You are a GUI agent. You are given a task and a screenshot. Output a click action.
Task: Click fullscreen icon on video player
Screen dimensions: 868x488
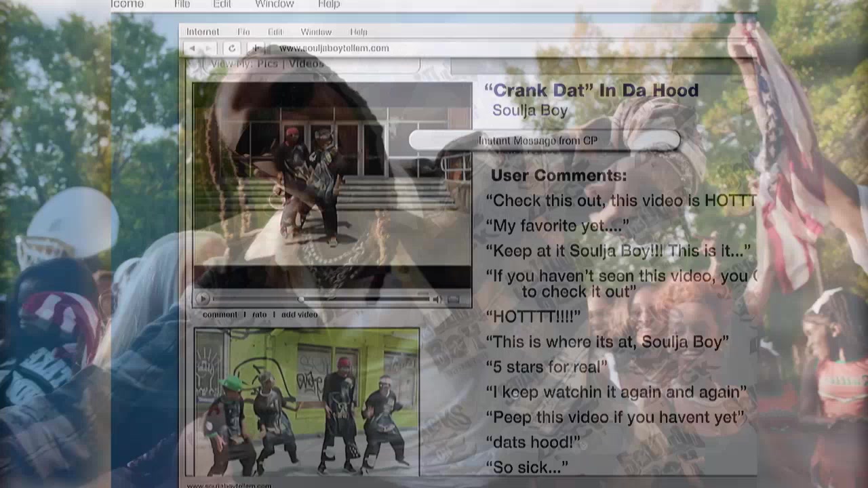click(454, 299)
